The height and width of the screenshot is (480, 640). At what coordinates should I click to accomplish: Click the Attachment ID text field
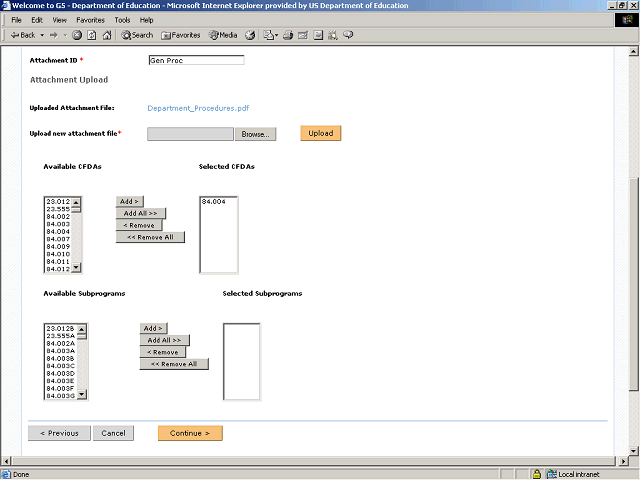coord(195,60)
